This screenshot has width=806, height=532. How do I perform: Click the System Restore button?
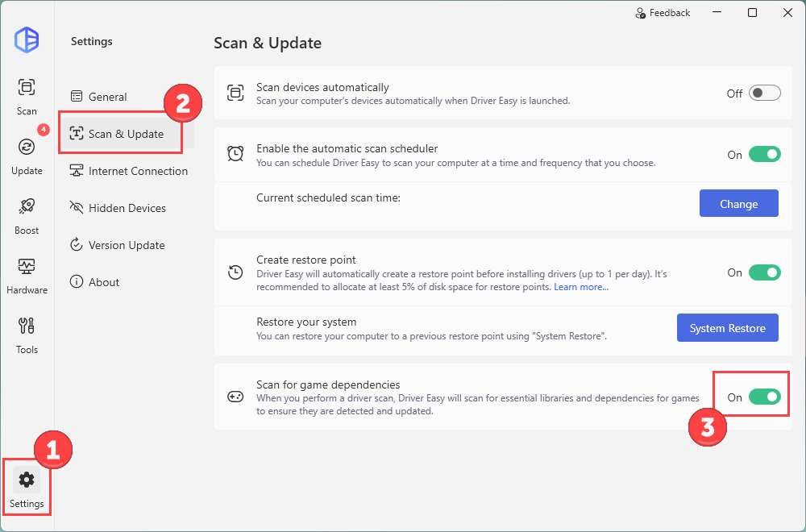727,328
